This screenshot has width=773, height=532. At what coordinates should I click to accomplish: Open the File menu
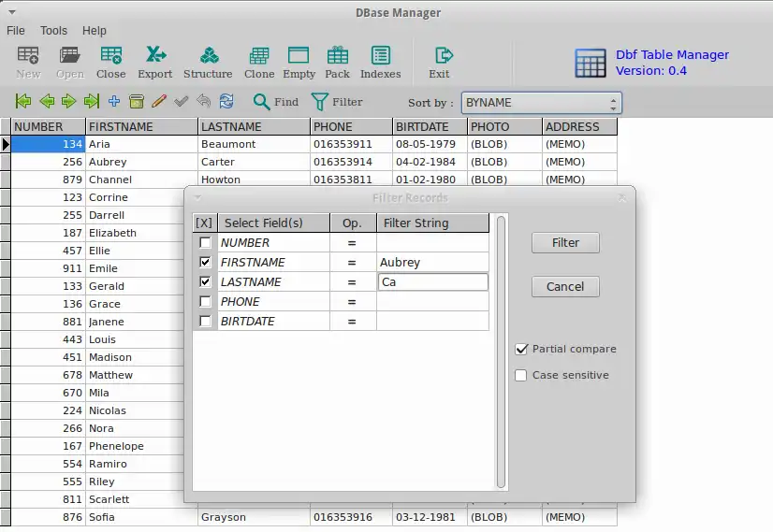16,31
